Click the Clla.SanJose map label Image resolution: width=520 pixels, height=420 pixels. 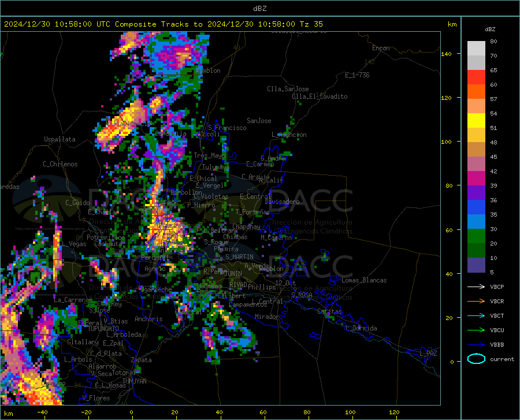click(x=288, y=89)
